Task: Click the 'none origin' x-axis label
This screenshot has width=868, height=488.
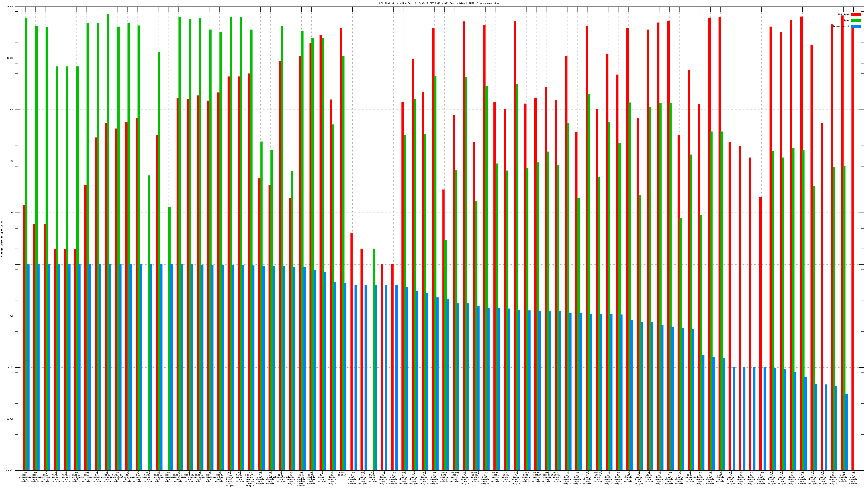Action: (342, 474)
